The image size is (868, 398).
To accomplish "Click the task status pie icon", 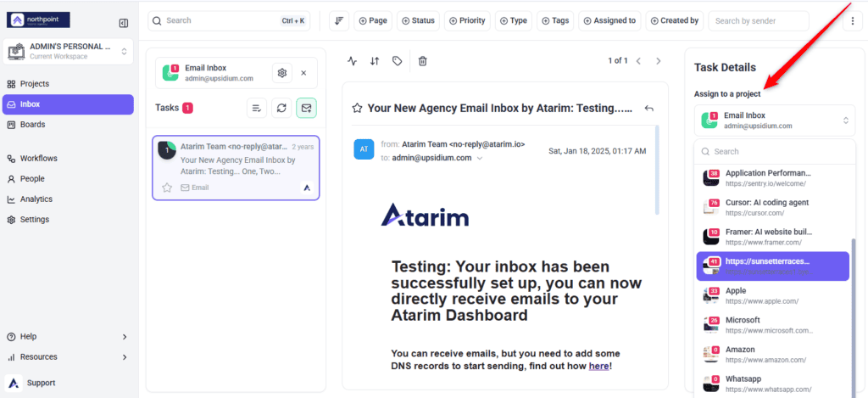I will pyautogui.click(x=167, y=150).
